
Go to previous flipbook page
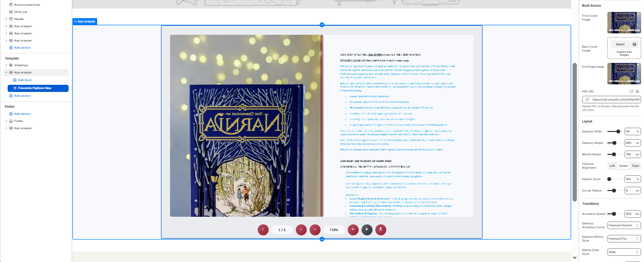pos(263,230)
